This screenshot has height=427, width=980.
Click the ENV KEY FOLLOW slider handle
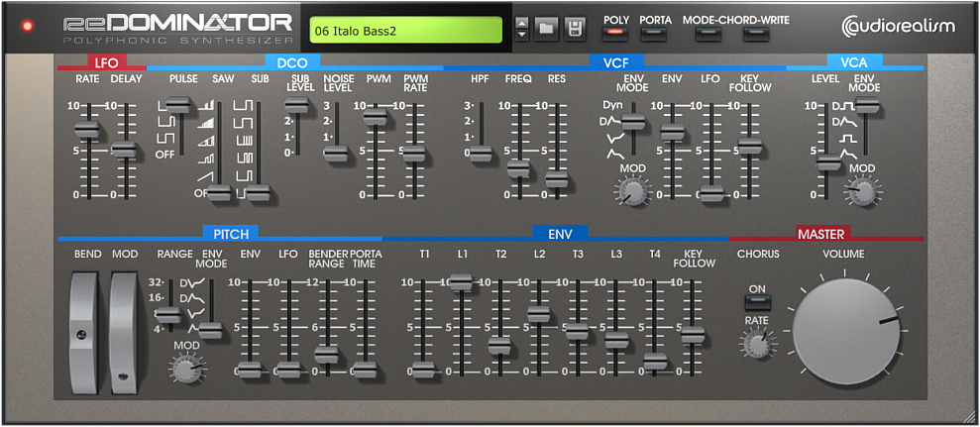[x=693, y=335]
